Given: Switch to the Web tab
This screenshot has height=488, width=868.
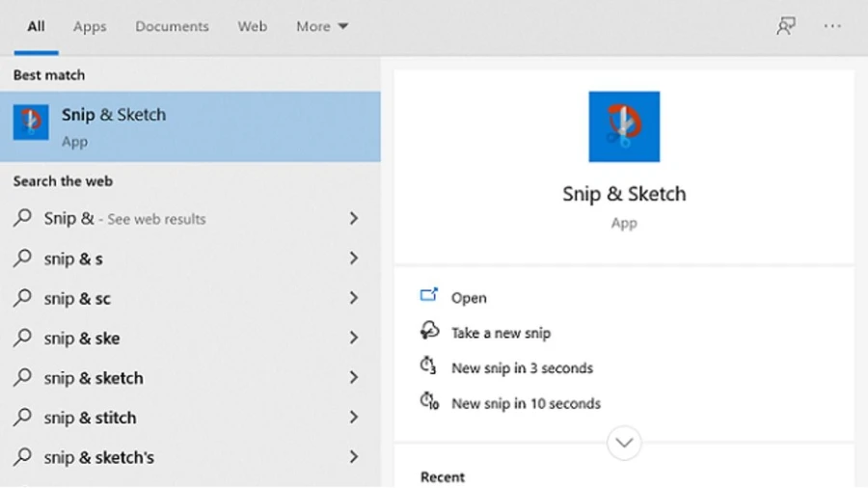Looking at the screenshot, I should [253, 26].
